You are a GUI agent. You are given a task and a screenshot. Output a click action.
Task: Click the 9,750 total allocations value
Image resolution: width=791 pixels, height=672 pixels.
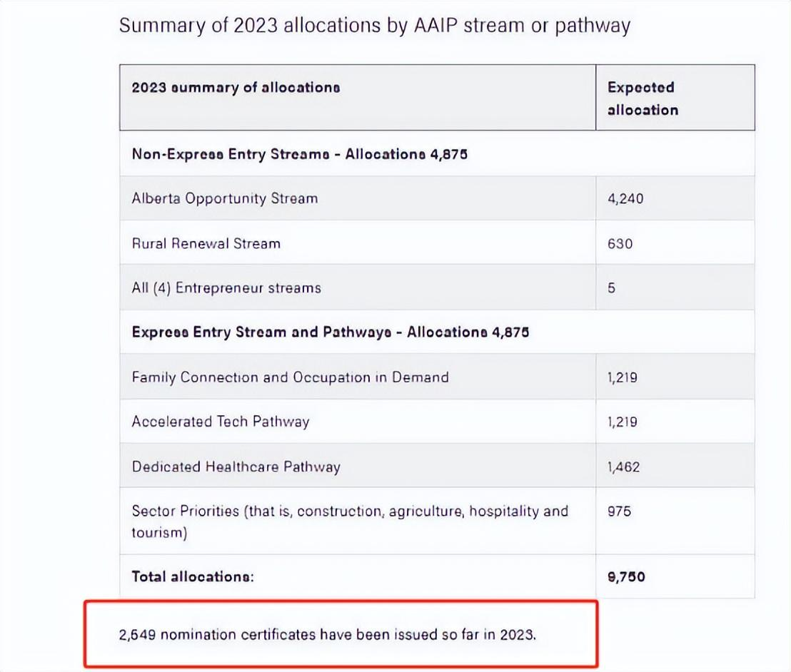625,576
